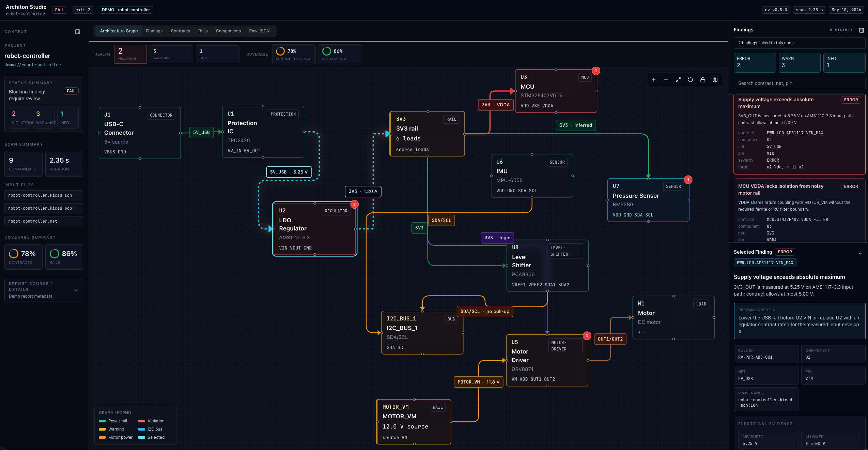The image size is (868, 450).
Task: Fit graph to view with diagonal arrows
Action: click(x=678, y=80)
